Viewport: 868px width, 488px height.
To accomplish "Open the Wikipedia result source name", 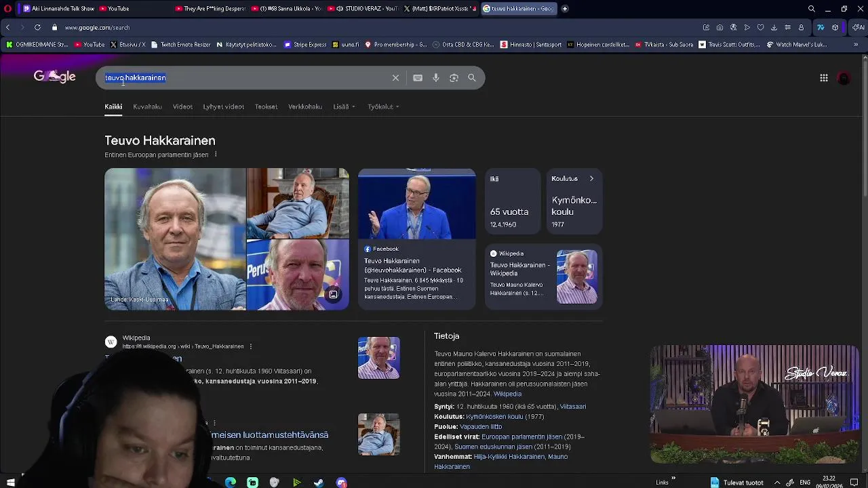I will click(136, 338).
